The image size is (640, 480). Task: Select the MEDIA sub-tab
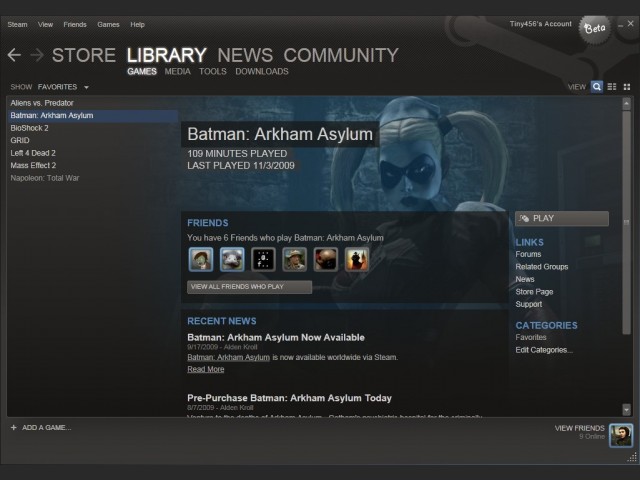click(178, 71)
